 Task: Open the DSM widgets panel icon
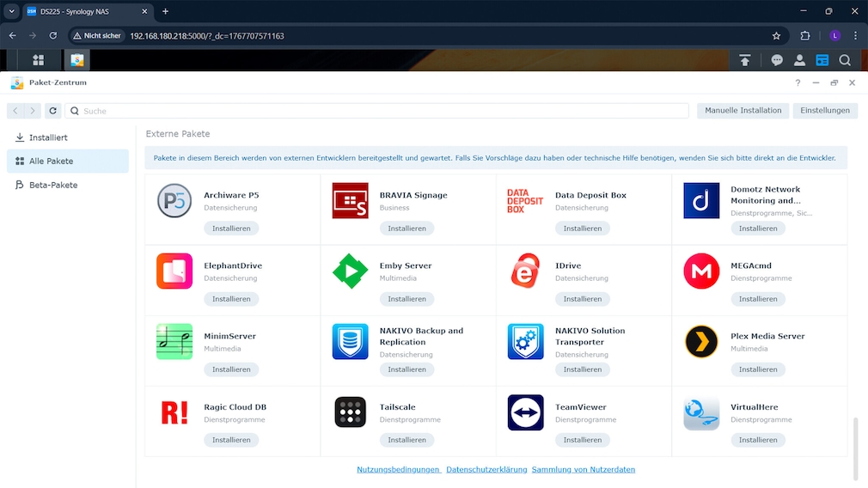click(822, 60)
